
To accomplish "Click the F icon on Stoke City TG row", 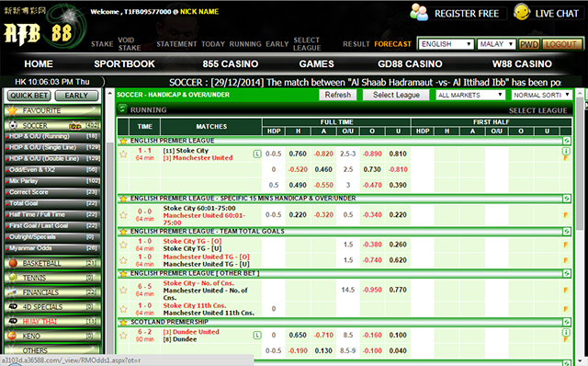I will 566,245.
